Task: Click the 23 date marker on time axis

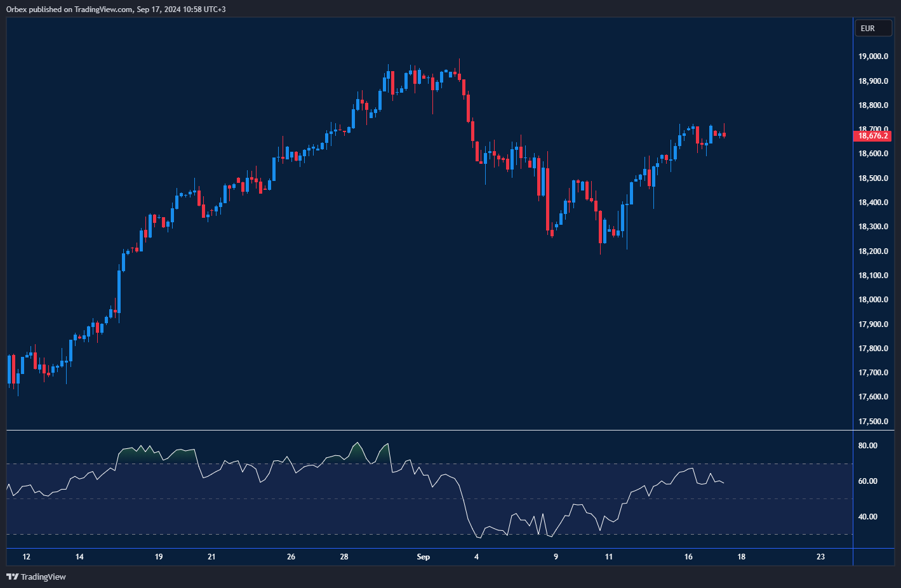Action: tap(820, 557)
